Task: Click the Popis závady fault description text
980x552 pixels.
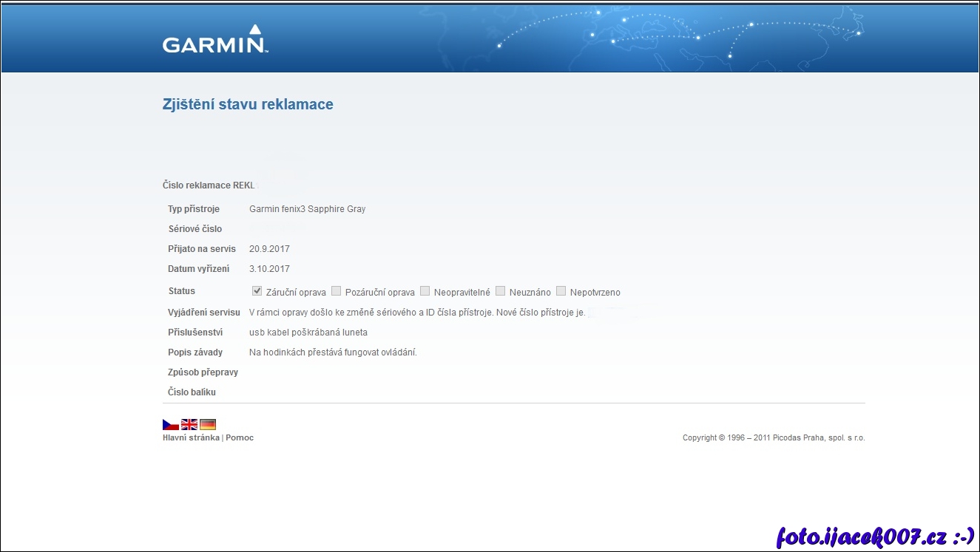Action: (x=333, y=352)
